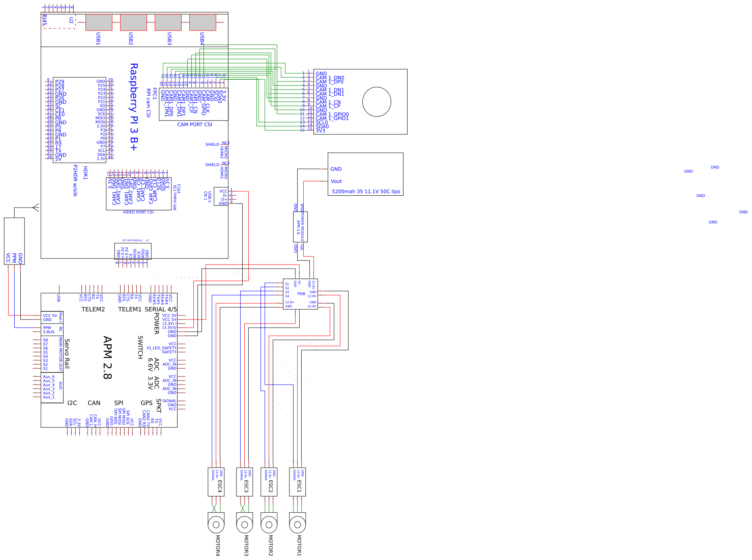The width and height of the screenshot is (752, 560).
Task: Click the MOTOR3 label
Action: [246, 545]
